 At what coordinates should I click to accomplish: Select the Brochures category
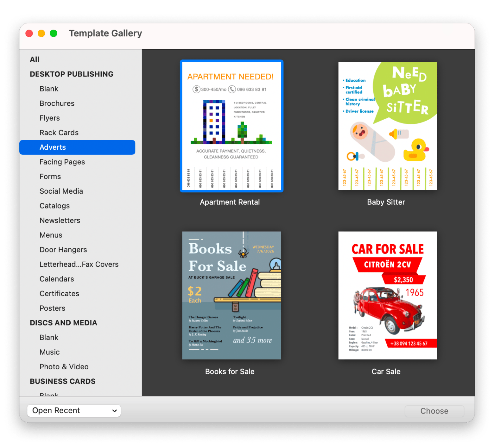point(57,103)
